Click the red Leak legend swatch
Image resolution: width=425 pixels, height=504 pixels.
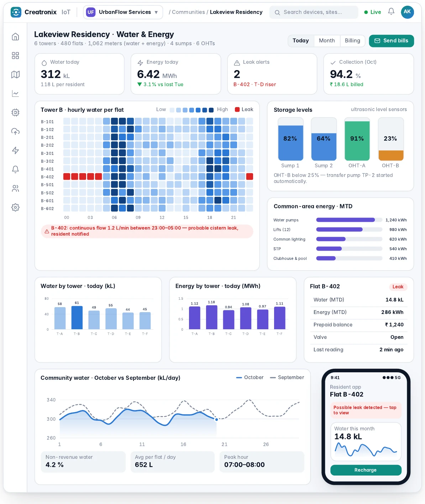pyautogui.click(x=237, y=110)
